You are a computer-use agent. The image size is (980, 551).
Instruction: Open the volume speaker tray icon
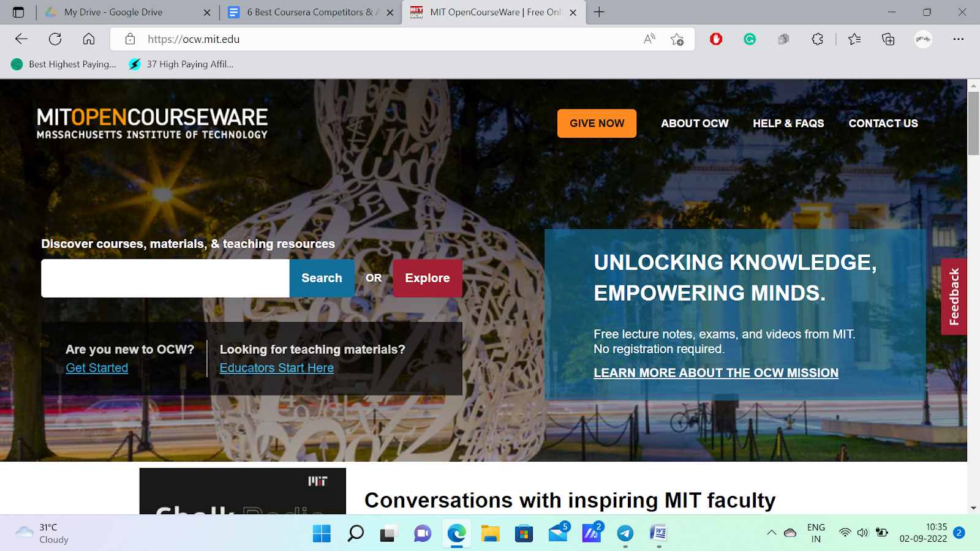(x=863, y=533)
